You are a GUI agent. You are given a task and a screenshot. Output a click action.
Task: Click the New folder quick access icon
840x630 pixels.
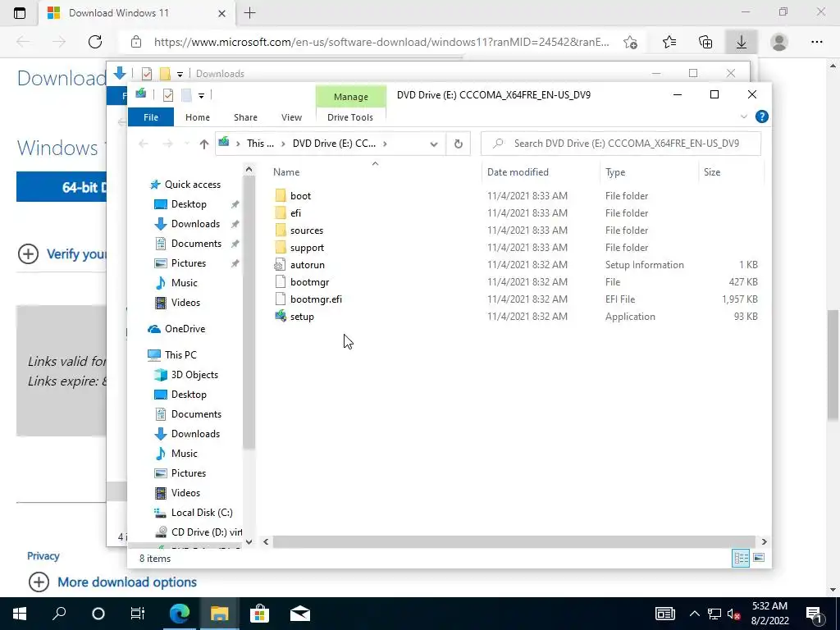coord(186,95)
